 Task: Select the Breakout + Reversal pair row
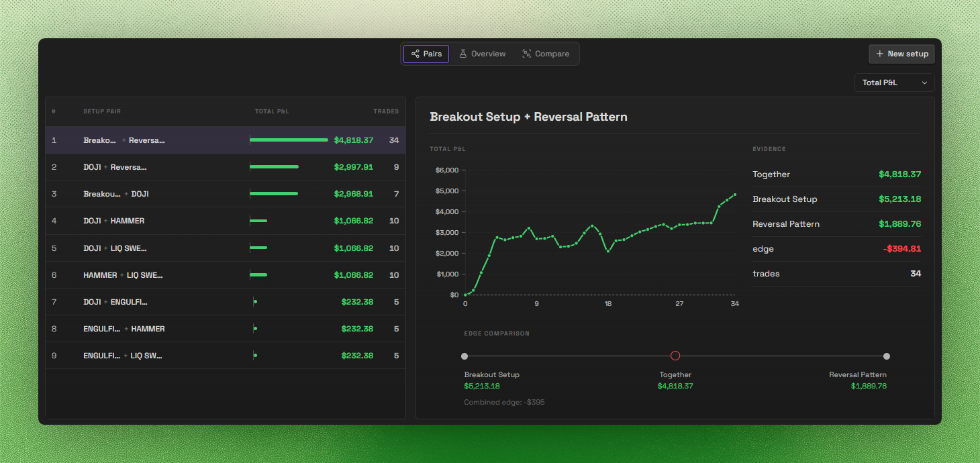click(x=226, y=140)
